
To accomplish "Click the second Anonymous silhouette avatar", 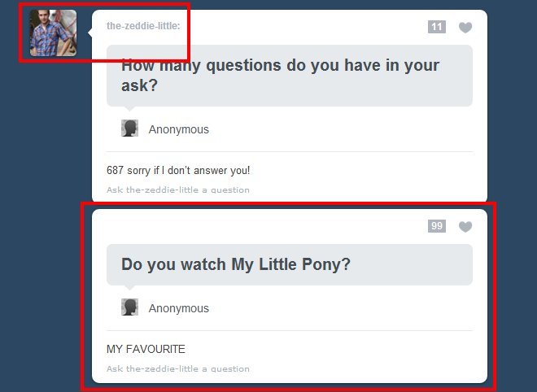I will pos(130,307).
